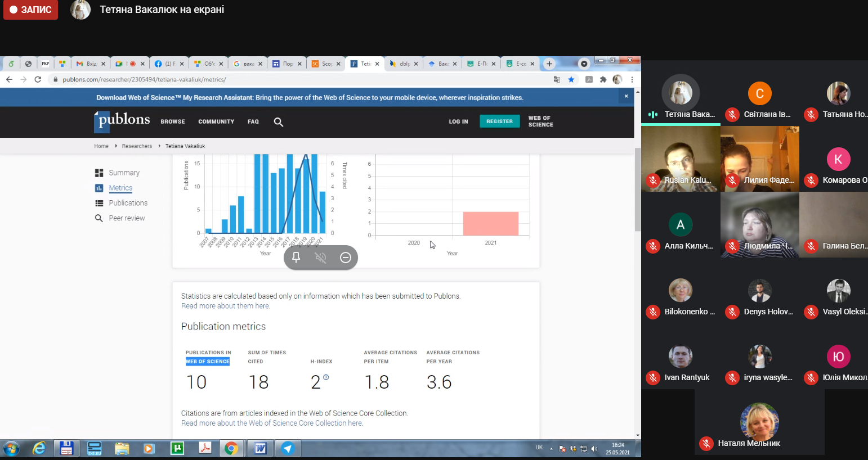Reload the page with refresh icon
Screen dimensions: 868x460
(x=38, y=79)
